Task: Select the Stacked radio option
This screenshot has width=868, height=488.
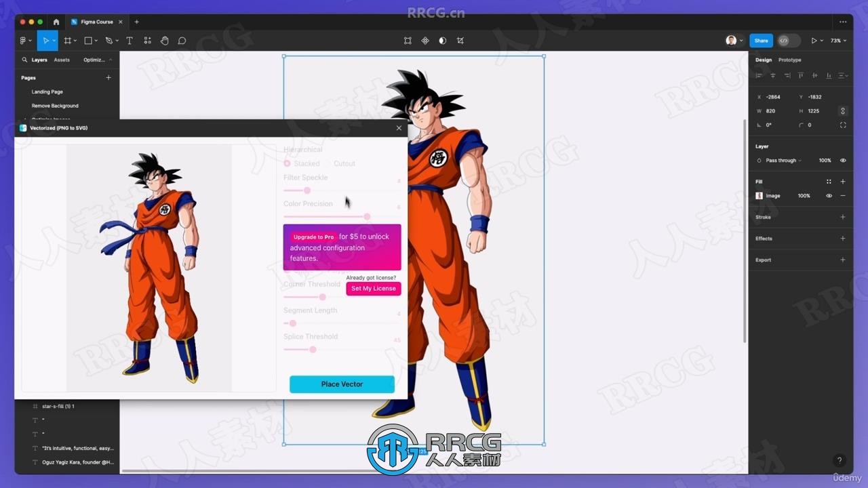Action: tap(288, 163)
